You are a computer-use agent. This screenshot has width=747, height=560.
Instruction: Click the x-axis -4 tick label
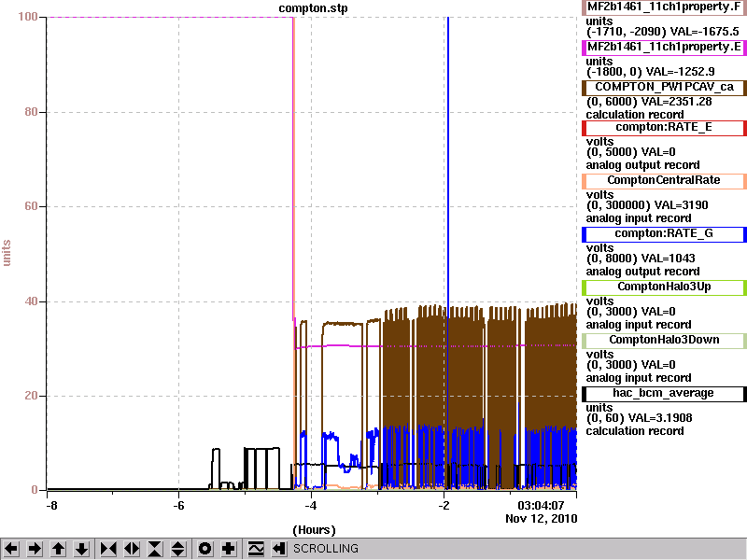click(x=311, y=505)
